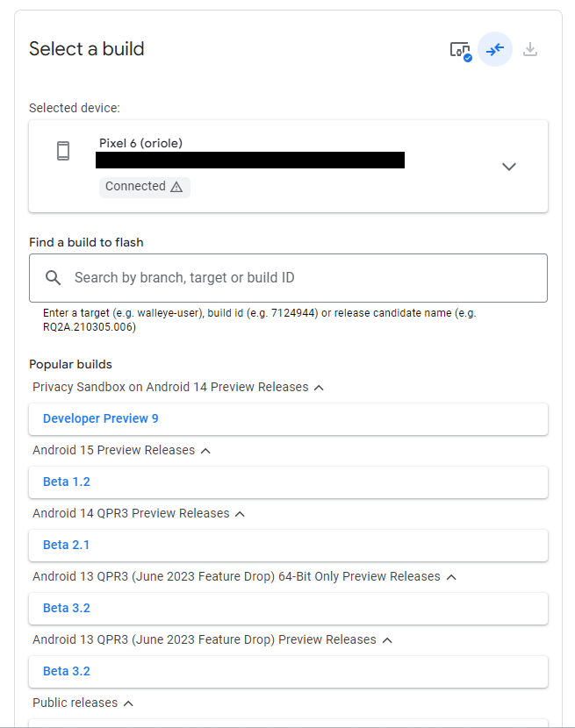Click the connected devices icon with checkmark

460,50
